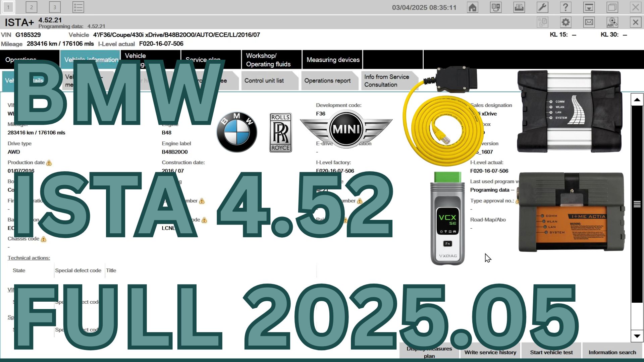
Task: Click the overlapping windows icon
Action: click(x=612, y=7)
